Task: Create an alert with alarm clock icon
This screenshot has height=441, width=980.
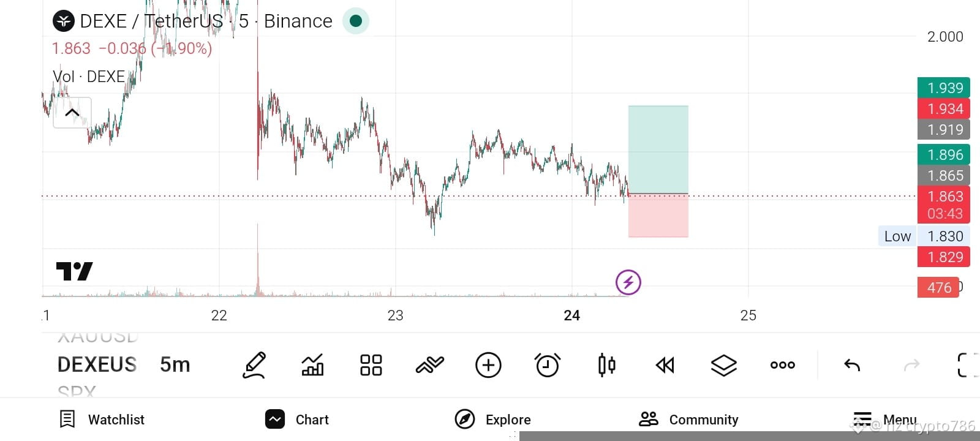Action: pyautogui.click(x=547, y=365)
